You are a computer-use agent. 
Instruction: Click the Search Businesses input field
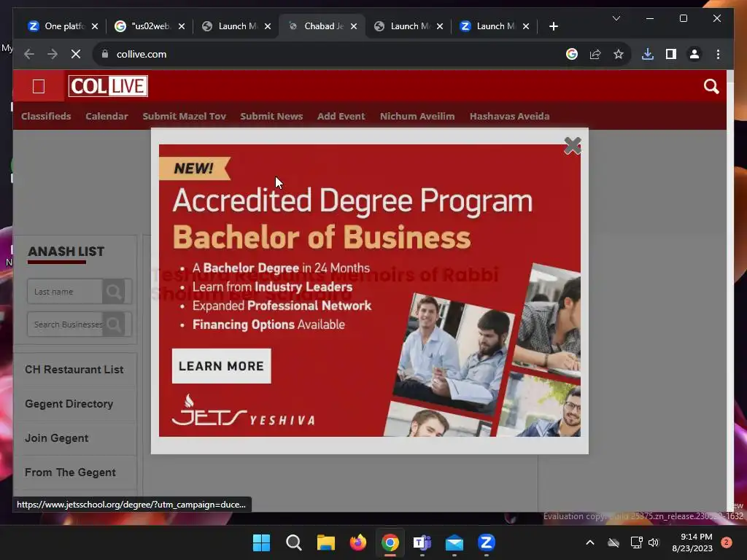pos(65,324)
